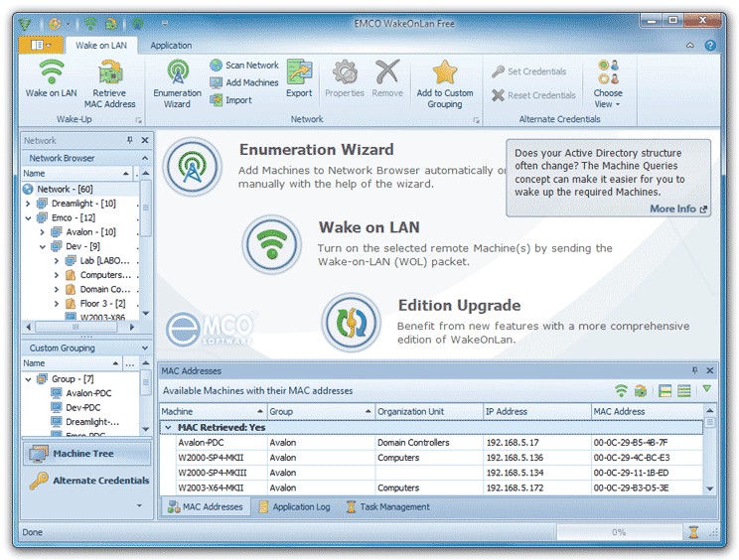Select Domain Controllers organization unit cell

429,442
